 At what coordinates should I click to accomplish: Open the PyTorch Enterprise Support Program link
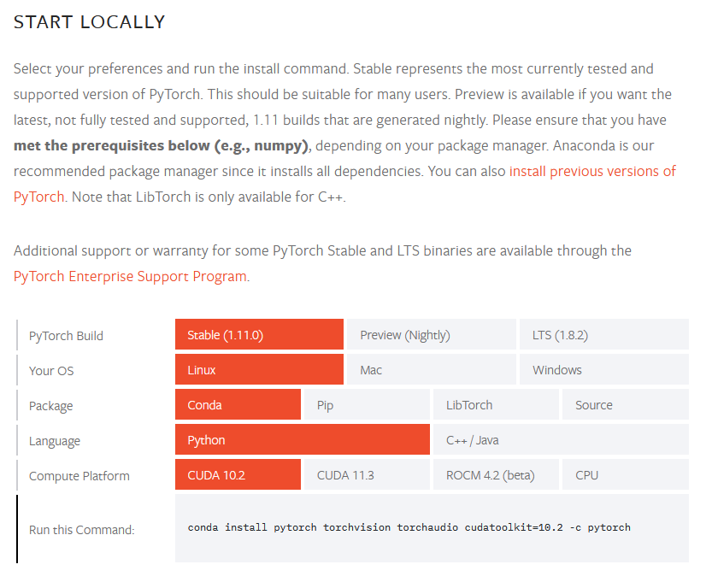coord(130,276)
